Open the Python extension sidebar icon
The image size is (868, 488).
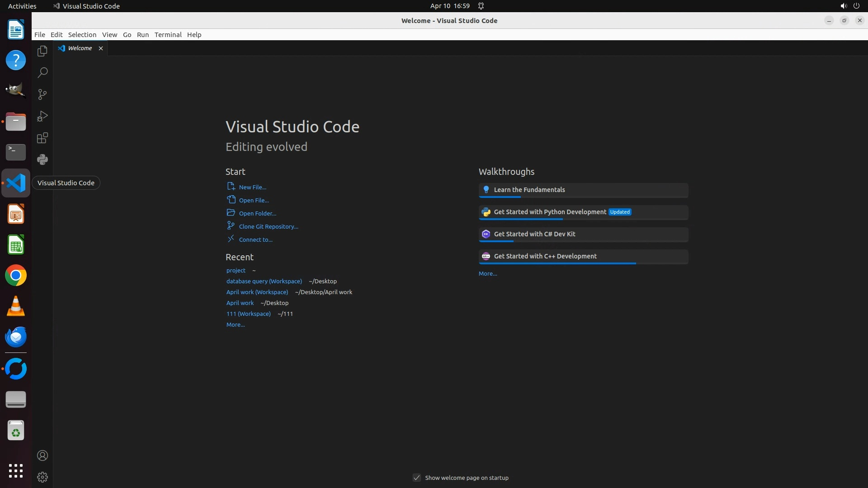click(x=42, y=160)
